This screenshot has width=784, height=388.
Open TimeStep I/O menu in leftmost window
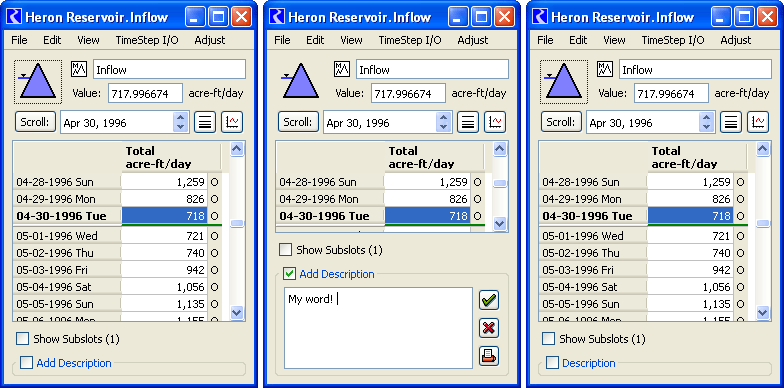[x=147, y=40]
